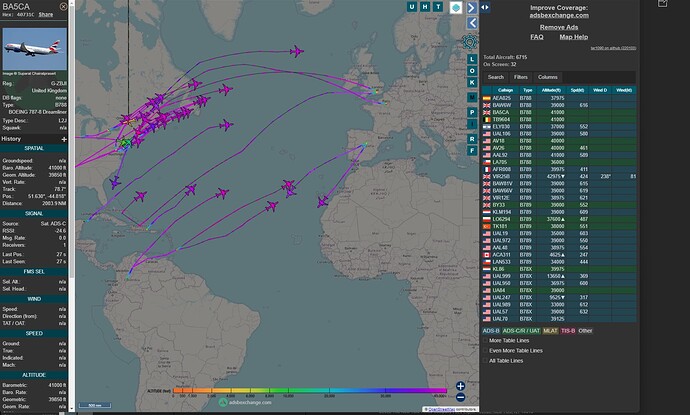Screen dimensions: 690x415
Task: Select aircraft row TK181
Action: 559,226
